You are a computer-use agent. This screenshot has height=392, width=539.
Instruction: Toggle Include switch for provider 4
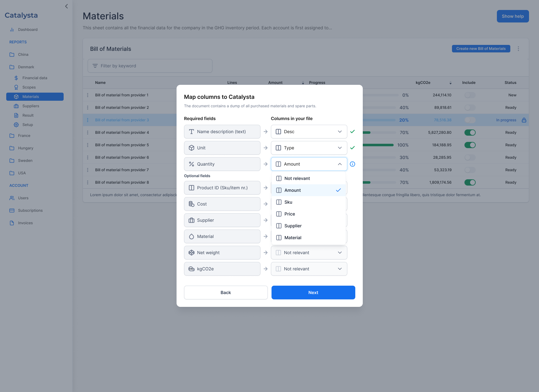pyautogui.click(x=470, y=133)
